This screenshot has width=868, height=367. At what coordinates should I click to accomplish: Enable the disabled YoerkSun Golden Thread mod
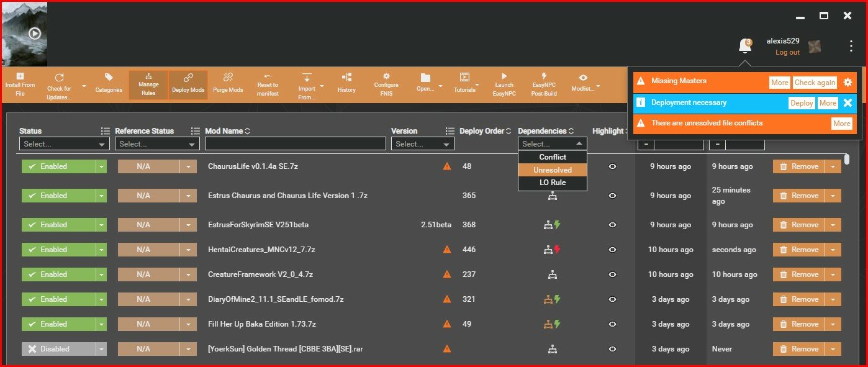pos(58,349)
